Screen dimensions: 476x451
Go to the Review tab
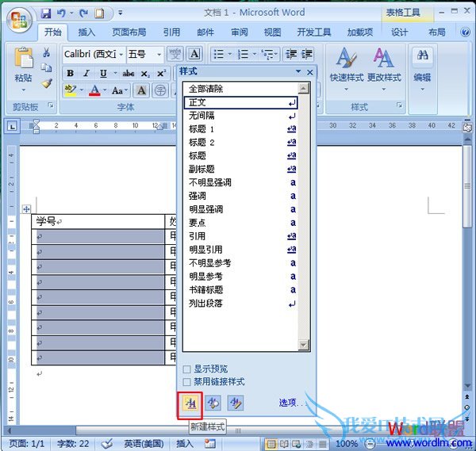pyautogui.click(x=240, y=32)
